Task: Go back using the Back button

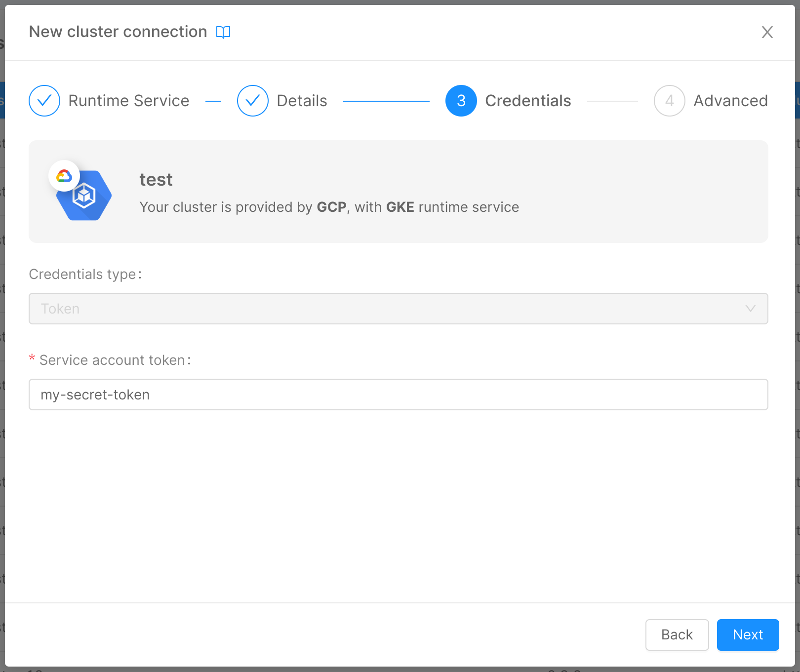Action: coord(677,635)
